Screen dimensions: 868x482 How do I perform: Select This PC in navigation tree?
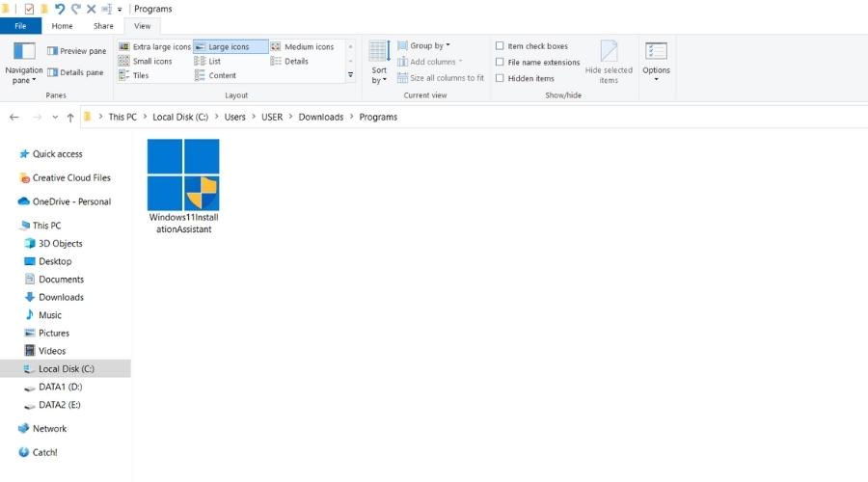[41, 226]
